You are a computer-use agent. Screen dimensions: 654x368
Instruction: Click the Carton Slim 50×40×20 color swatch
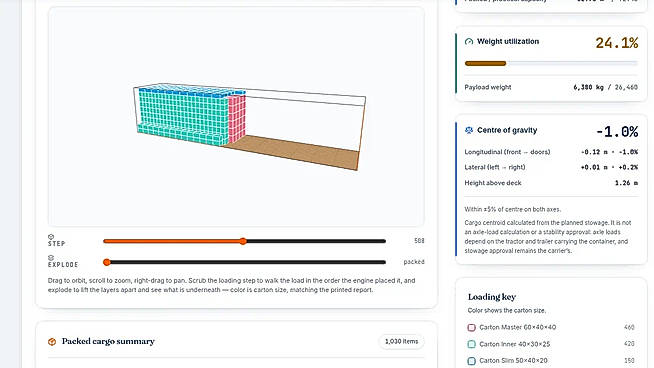click(x=471, y=361)
